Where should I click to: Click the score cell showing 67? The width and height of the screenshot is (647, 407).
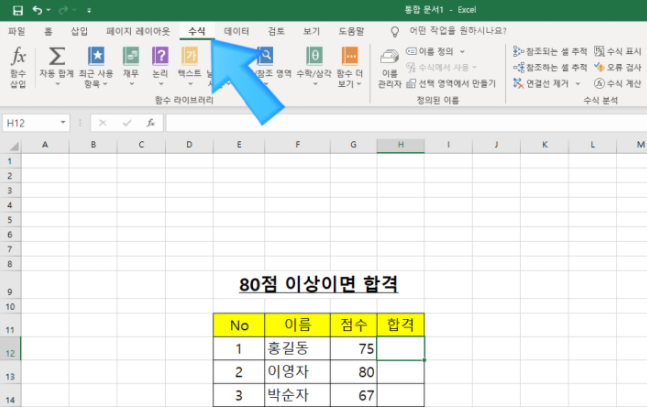pos(354,395)
